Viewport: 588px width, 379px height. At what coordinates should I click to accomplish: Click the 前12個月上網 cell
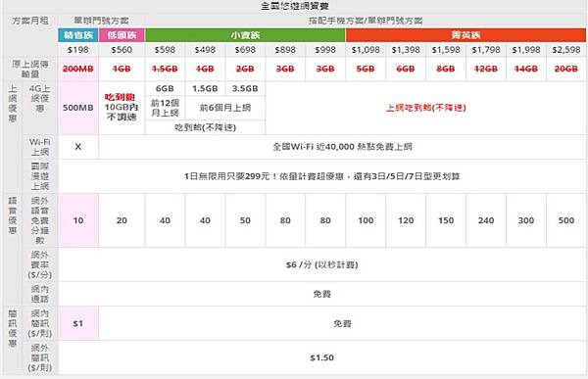click(x=165, y=108)
